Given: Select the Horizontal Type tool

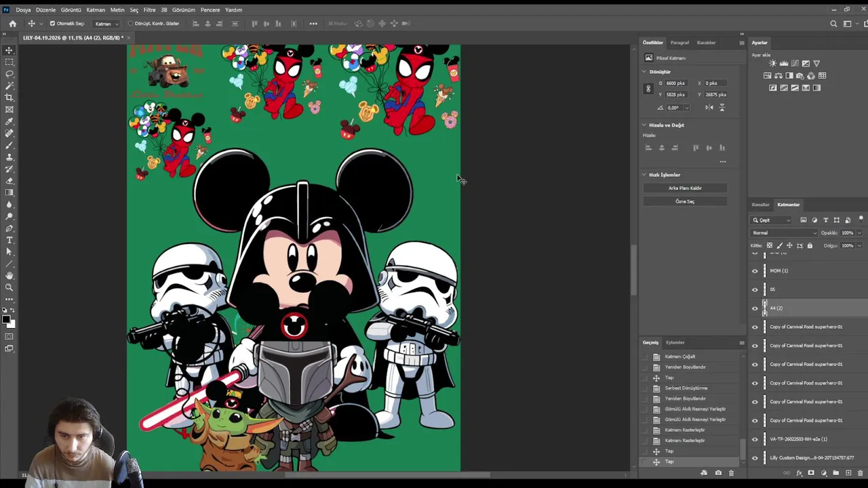Looking at the screenshot, I should pos(9,240).
